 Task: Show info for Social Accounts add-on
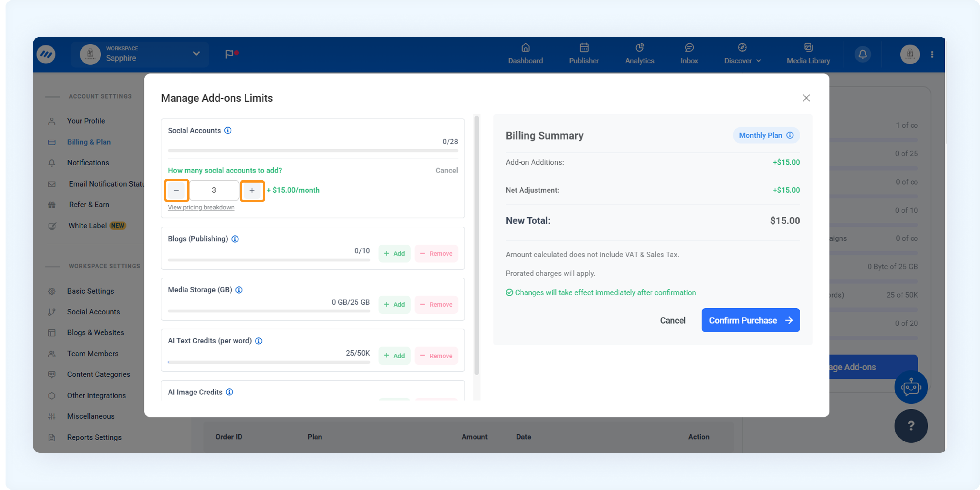[228, 130]
